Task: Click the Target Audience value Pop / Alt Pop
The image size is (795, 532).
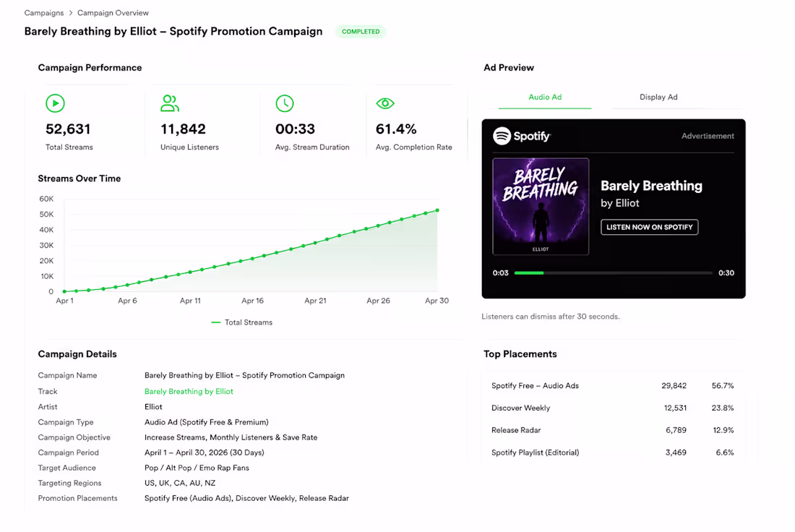Action: point(197,468)
